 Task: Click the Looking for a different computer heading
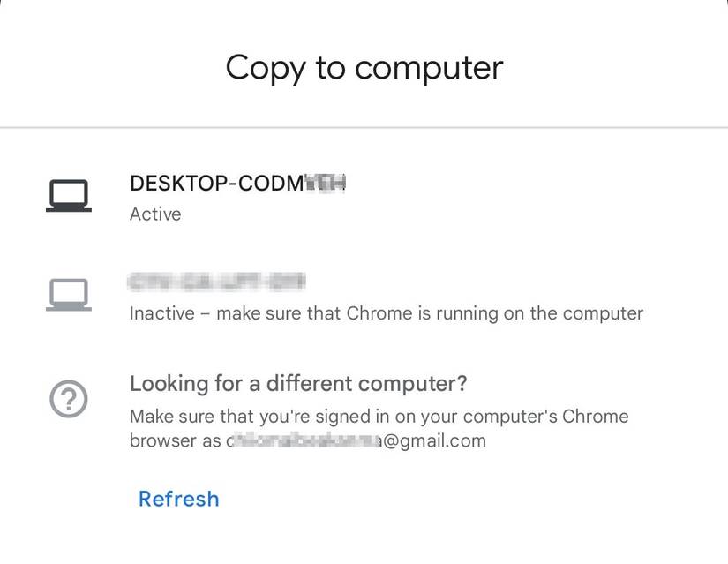coord(299,383)
